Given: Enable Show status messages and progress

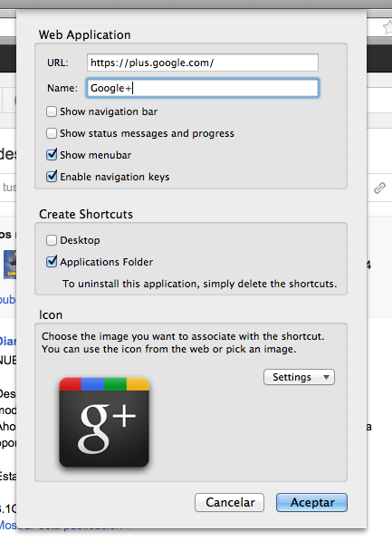Looking at the screenshot, I should (52, 133).
